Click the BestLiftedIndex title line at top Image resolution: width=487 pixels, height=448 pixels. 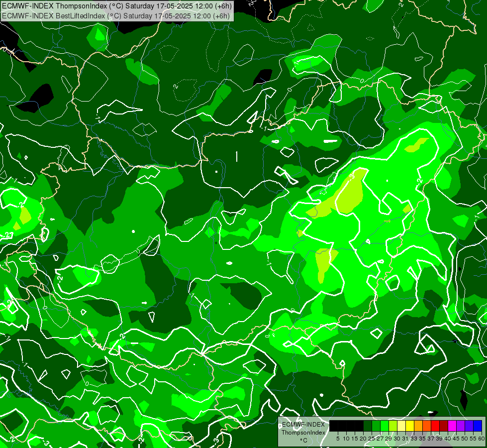tap(116, 16)
